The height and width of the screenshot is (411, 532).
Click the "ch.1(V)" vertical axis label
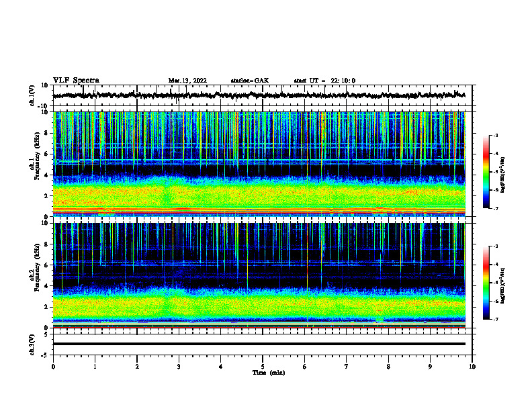[32, 95]
